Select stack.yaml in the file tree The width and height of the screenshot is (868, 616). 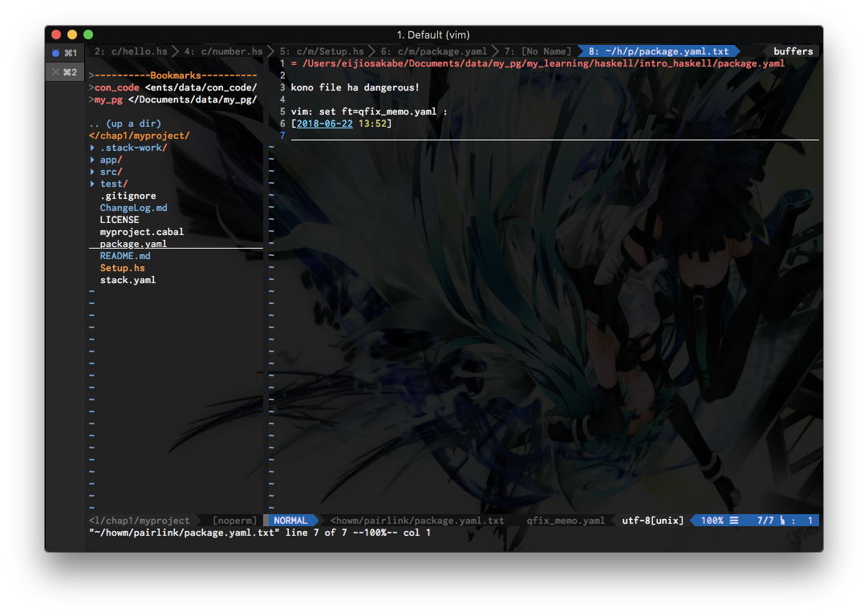click(x=128, y=280)
